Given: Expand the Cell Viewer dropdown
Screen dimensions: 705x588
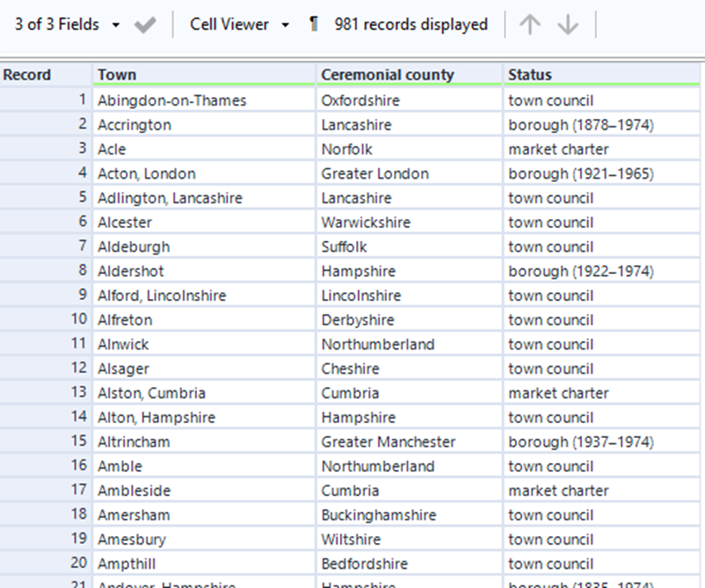Looking at the screenshot, I should click(x=239, y=25).
